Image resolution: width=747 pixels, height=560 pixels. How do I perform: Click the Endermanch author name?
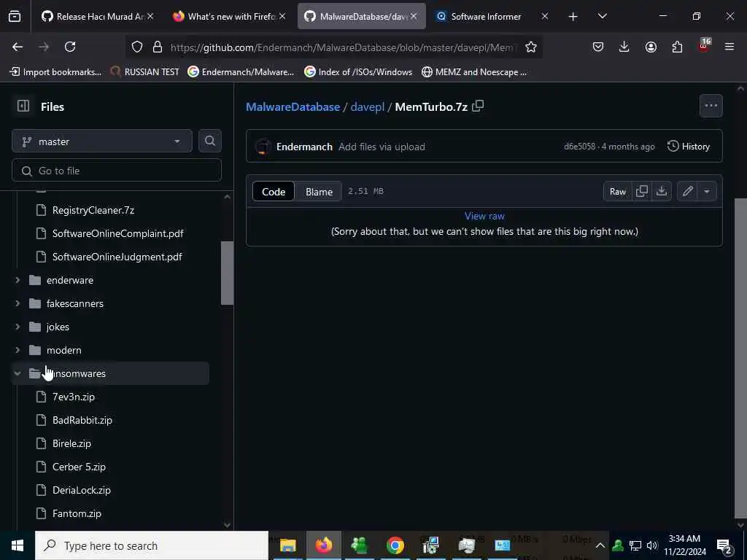[304, 147]
